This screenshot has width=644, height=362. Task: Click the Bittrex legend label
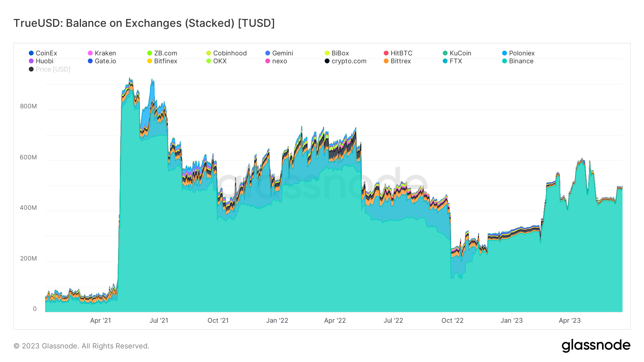pyautogui.click(x=401, y=61)
